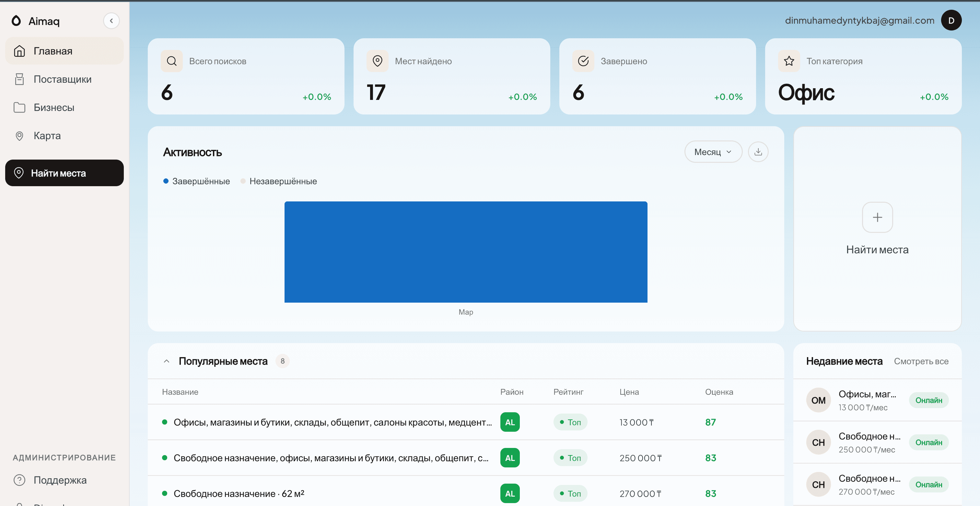This screenshot has width=980, height=506.
Task: Click the checkmark icon on Завершено card
Action: (x=583, y=61)
